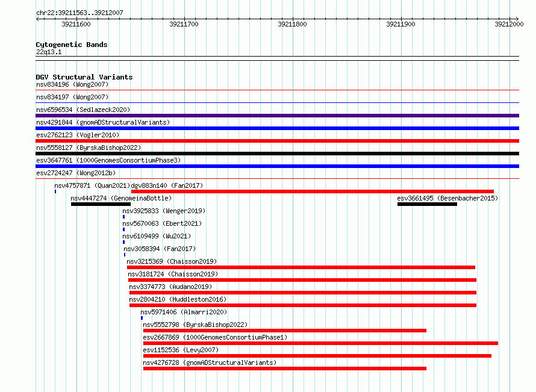Image resolution: width=536 pixels, height=392 pixels.
Task: Click the nsv5552798 (ByrskaBishop2022) label
Action: pos(195,325)
